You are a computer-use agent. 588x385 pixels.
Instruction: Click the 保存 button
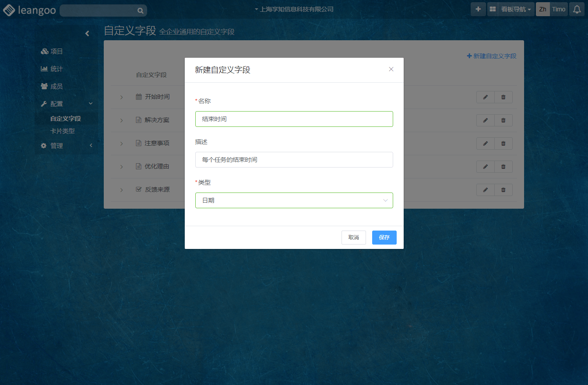[x=384, y=238]
